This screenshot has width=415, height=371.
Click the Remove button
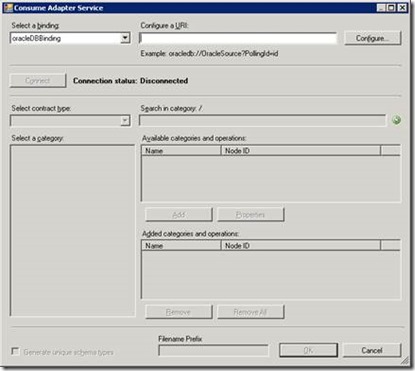[x=179, y=312]
